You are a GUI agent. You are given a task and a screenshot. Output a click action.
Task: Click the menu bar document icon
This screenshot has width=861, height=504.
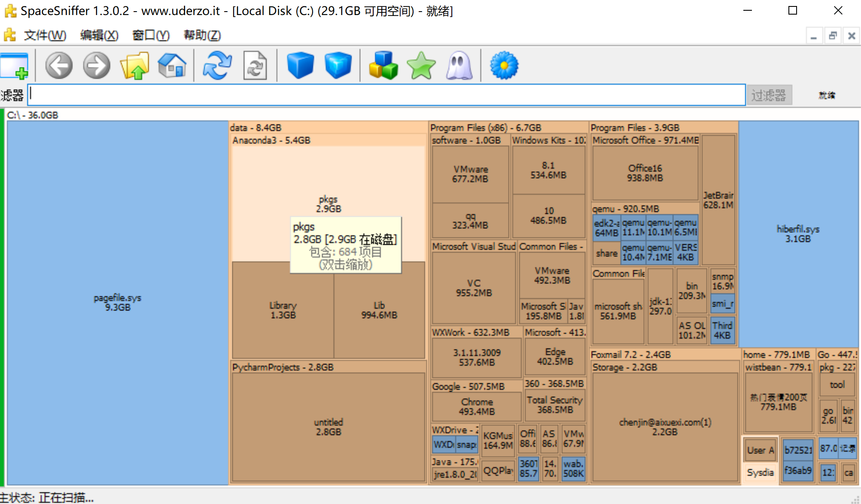(x=9, y=35)
